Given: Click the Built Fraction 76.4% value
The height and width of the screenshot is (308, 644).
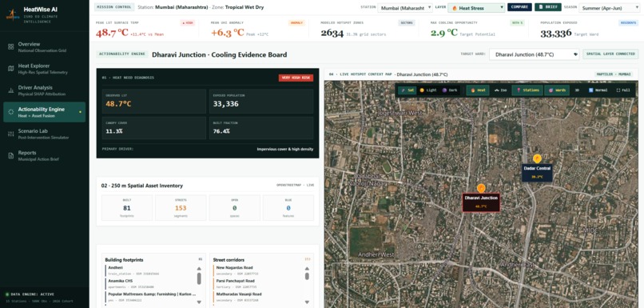Looking at the screenshot, I should 221,131.
